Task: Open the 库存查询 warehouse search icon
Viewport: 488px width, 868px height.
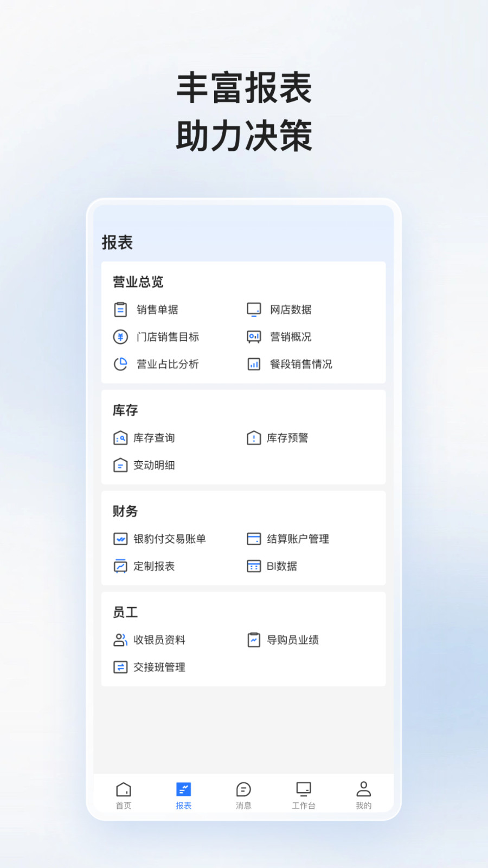Action: (120, 438)
